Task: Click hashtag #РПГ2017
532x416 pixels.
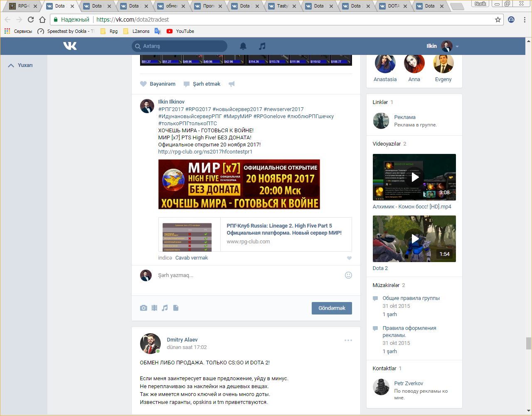Action: click(x=171, y=109)
